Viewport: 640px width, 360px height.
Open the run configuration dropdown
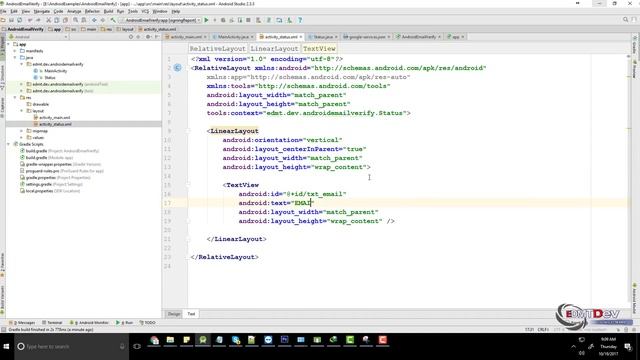[x=161, y=20]
